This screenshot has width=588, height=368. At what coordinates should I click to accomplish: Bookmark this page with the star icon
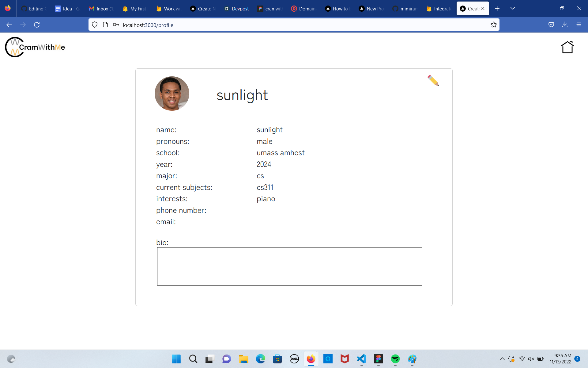(x=493, y=25)
